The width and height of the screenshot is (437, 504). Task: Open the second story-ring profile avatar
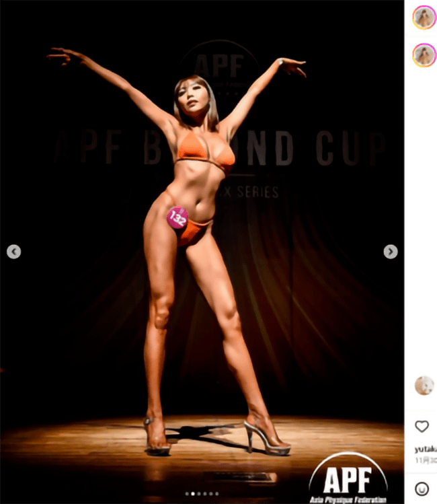(424, 55)
